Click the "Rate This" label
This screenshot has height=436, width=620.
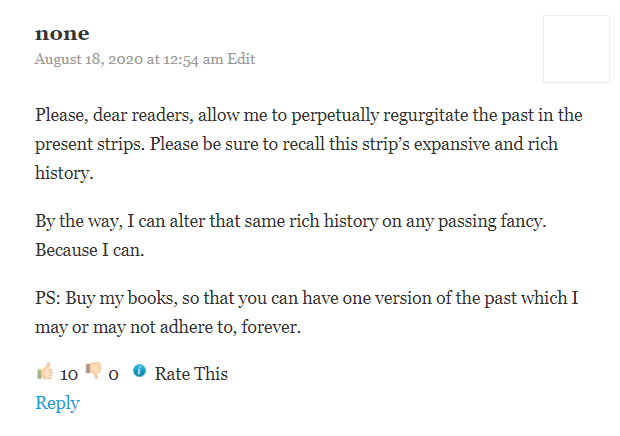pos(191,374)
